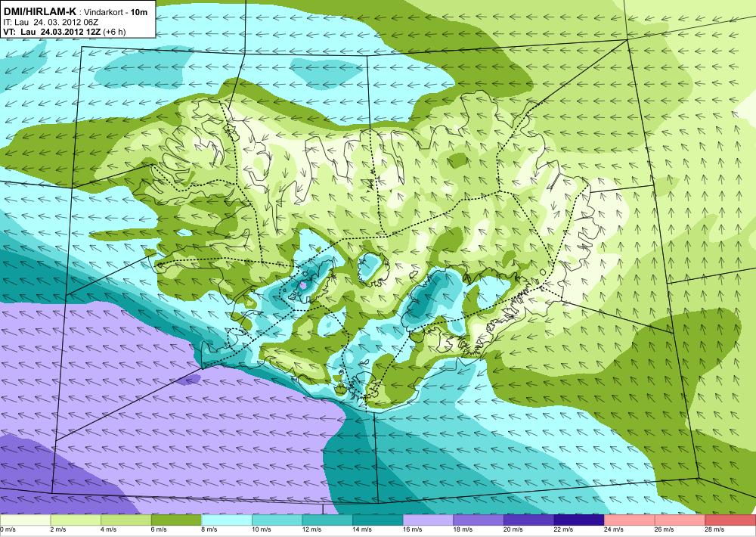756x537 pixels.
Task: Click the 'Vindarkort - 10m' map label
Action: pyautogui.click(x=116, y=13)
